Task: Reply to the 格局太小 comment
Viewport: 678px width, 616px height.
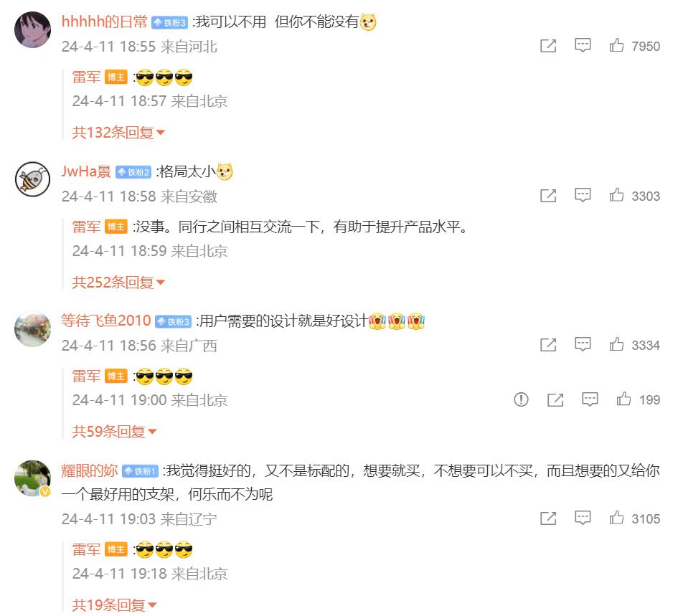Action: tap(583, 195)
